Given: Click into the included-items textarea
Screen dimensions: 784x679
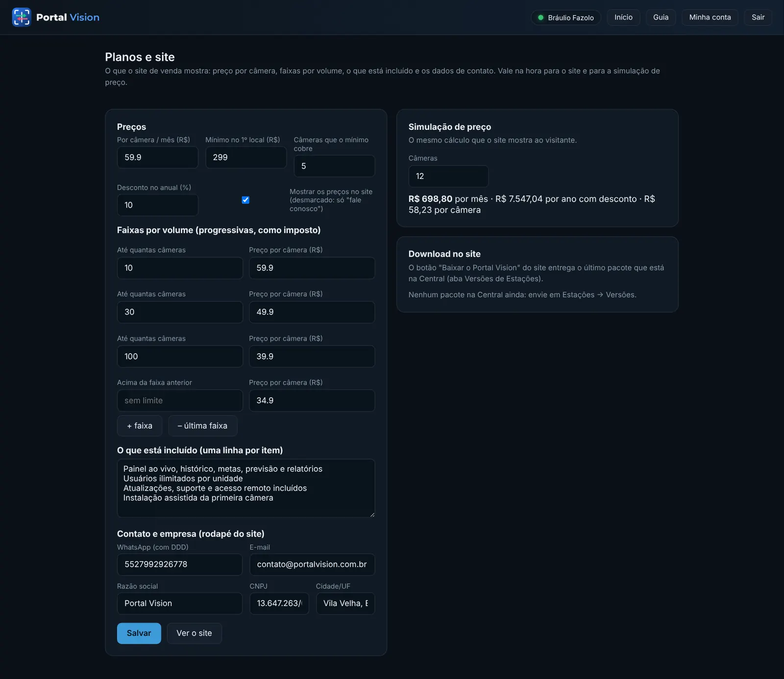Looking at the screenshot, I should tap(246, 488).
